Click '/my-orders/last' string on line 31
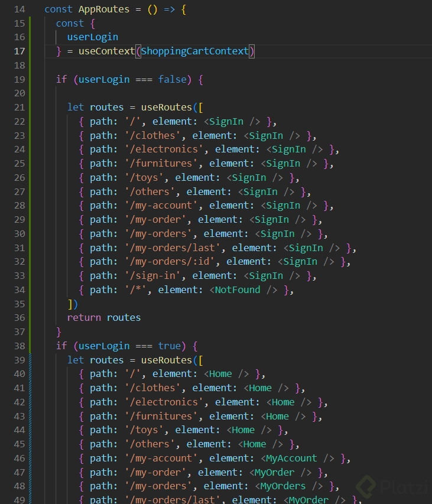Image resolution: width=432 pixels, height=504 pixels. 173,248
